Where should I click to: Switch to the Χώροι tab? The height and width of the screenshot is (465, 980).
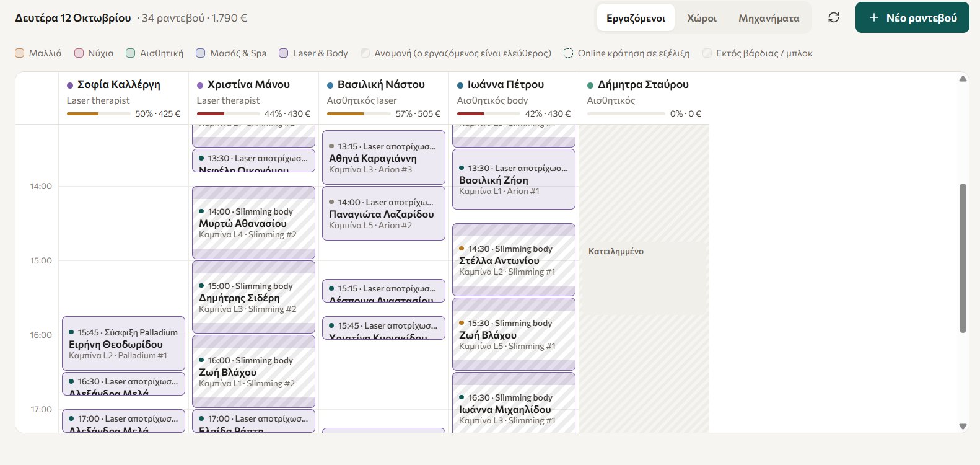pos(702,18)
